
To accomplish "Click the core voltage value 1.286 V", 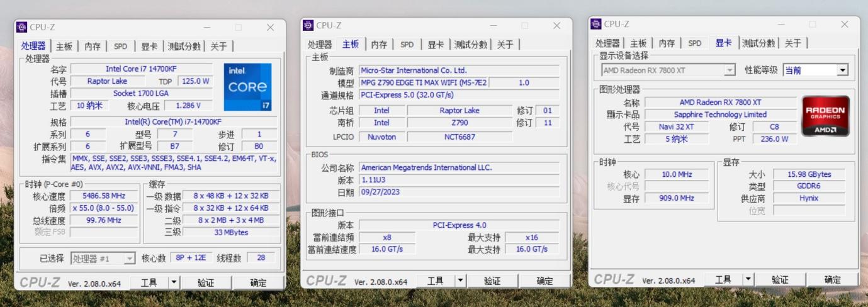I will pos(188,106).
